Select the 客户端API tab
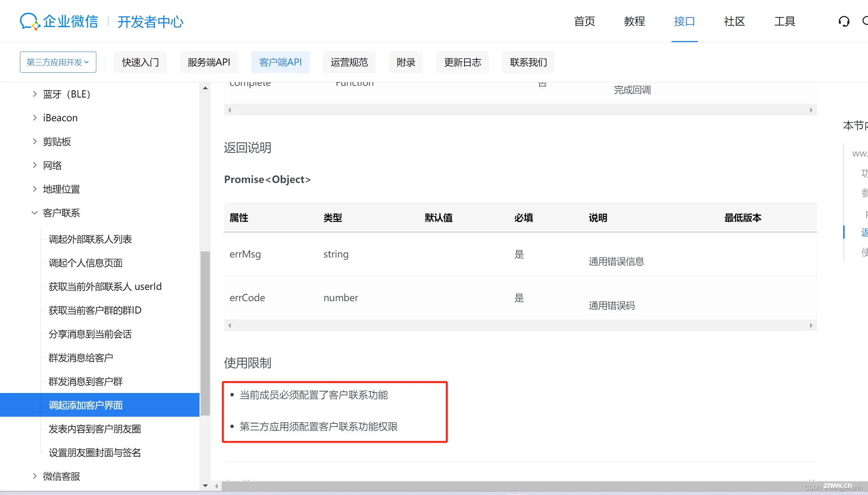This screenshot has height=495, width=868. coord(280,62)
